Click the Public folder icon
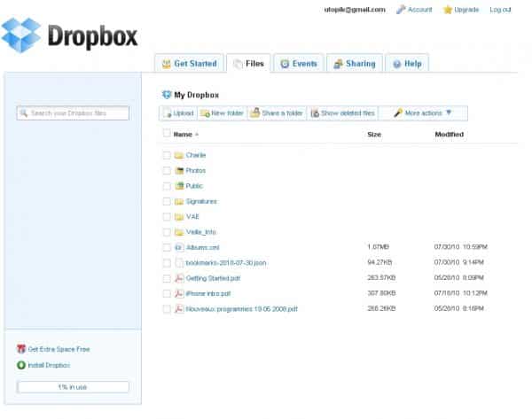Screen dimensions: 532x419 click(179, 186)
